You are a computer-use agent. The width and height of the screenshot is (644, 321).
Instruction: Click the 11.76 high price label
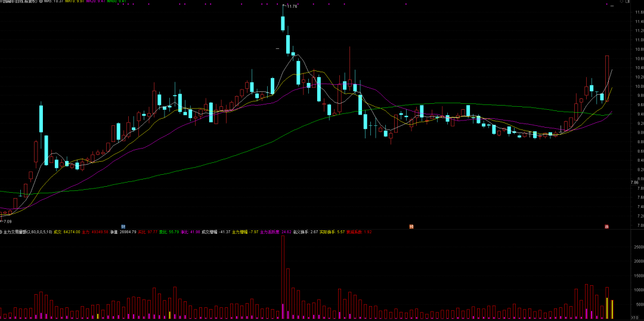click(x=292, y=7)
